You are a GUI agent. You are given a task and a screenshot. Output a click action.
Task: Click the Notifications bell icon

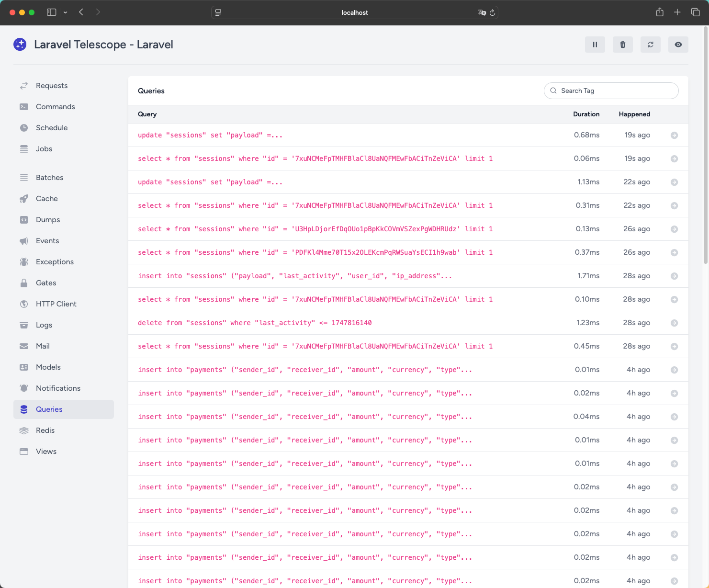click(24, 388)
